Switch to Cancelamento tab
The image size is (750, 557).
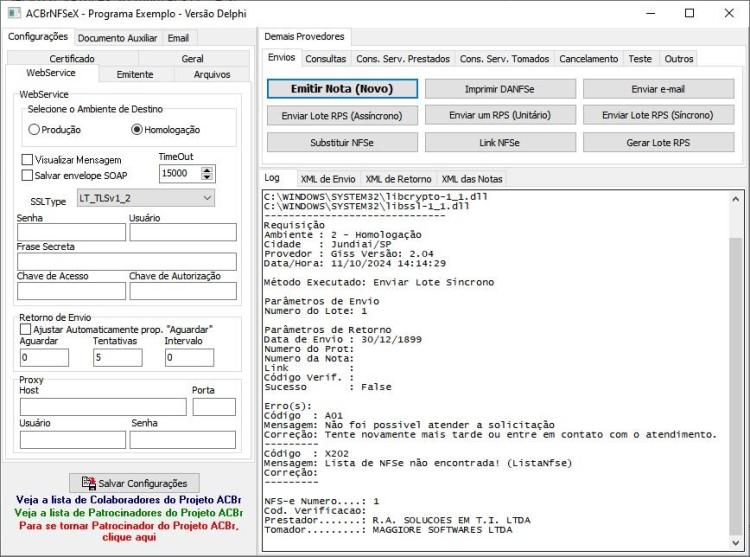coord(589,58)
